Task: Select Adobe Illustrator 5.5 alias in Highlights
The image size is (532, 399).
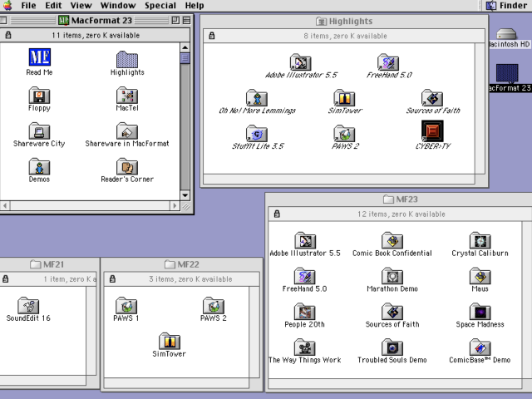Action: 301,62
